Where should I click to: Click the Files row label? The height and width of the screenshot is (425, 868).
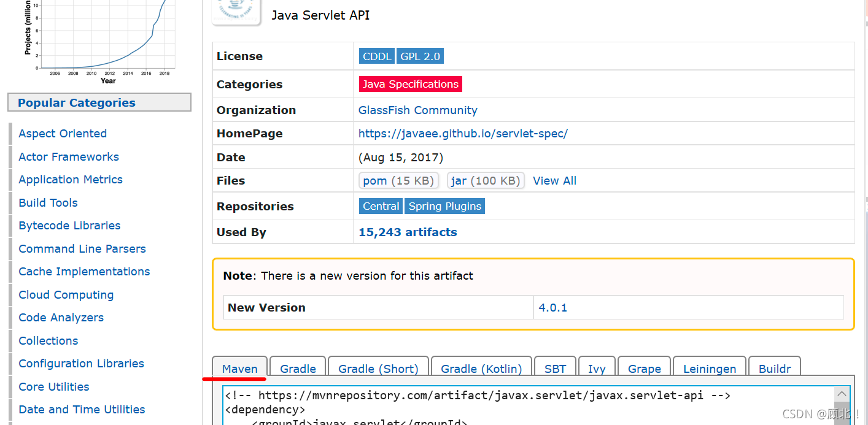pyautogui.click(x=231, y=181)
